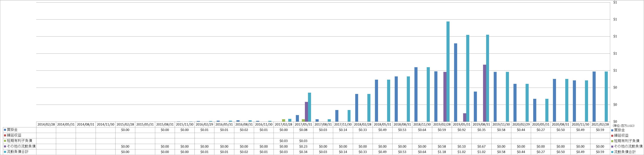644x155 pixels.
Task: Click the (単位:百万USD) unit label
Action: coord(624,126)
